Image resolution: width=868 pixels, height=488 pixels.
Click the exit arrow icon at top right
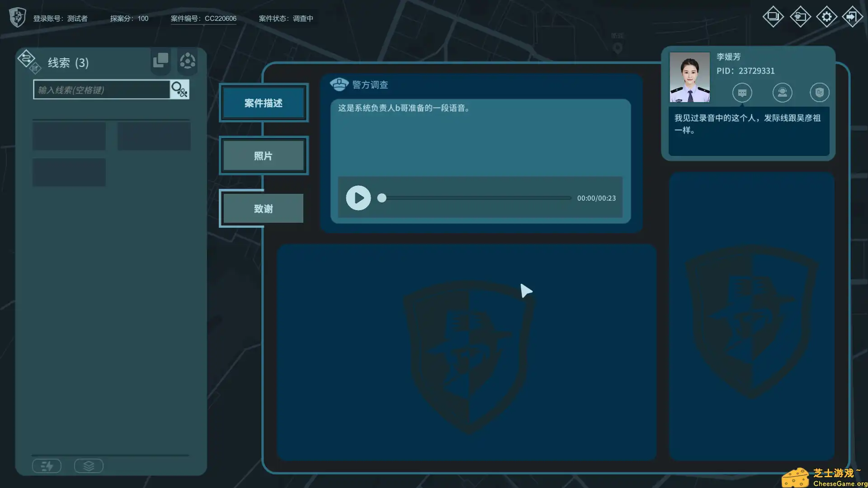point(852,16)
